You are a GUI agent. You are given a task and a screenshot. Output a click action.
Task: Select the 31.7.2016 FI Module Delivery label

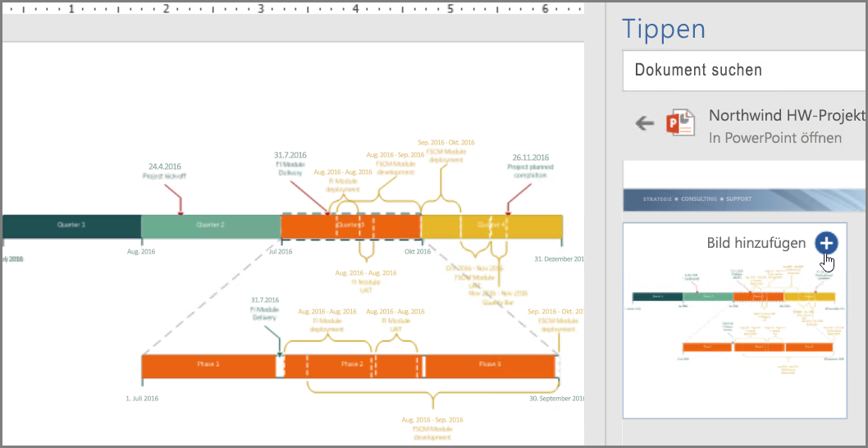pos(290,164)
